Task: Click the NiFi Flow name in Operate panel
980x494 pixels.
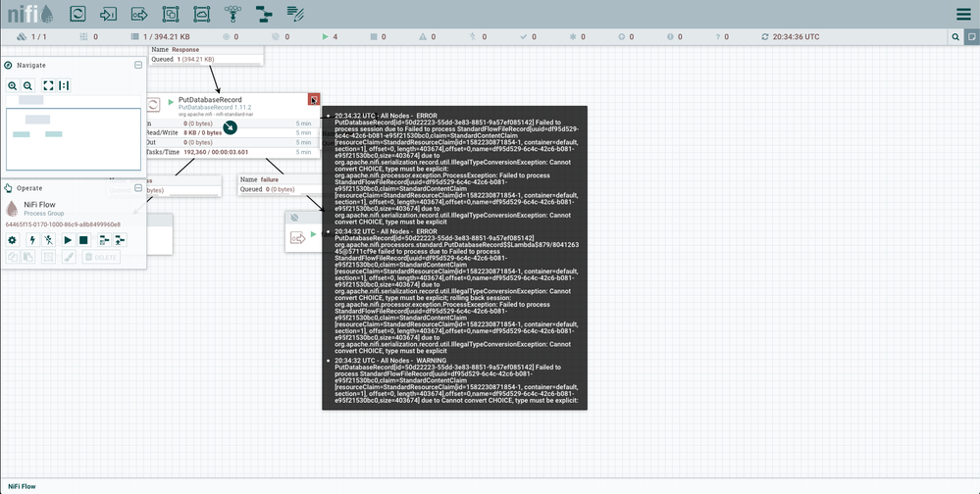Action: (x=39, y=204)
